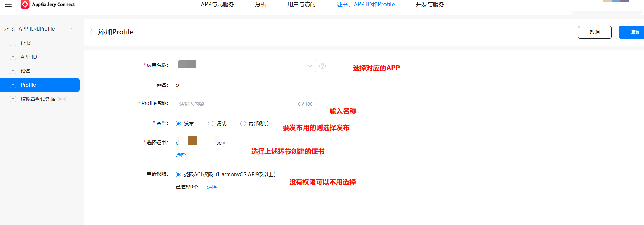644x225 pixels.
Task: Click the 证书 sidebar icon
Action: pyautogui.click(x=13, y=43)
